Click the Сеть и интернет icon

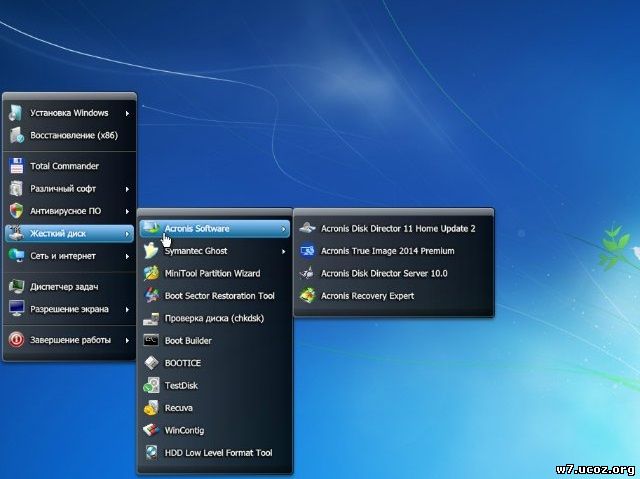click(x=16, y=256)
